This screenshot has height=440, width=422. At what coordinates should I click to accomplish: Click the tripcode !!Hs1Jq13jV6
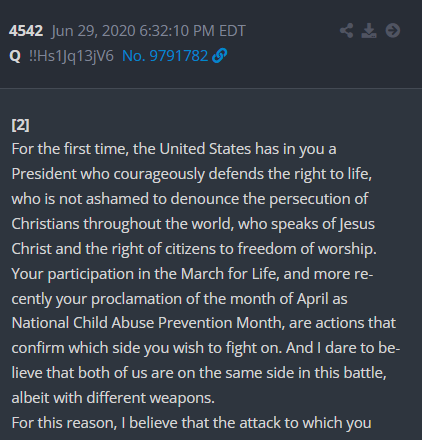coord(71,56)
